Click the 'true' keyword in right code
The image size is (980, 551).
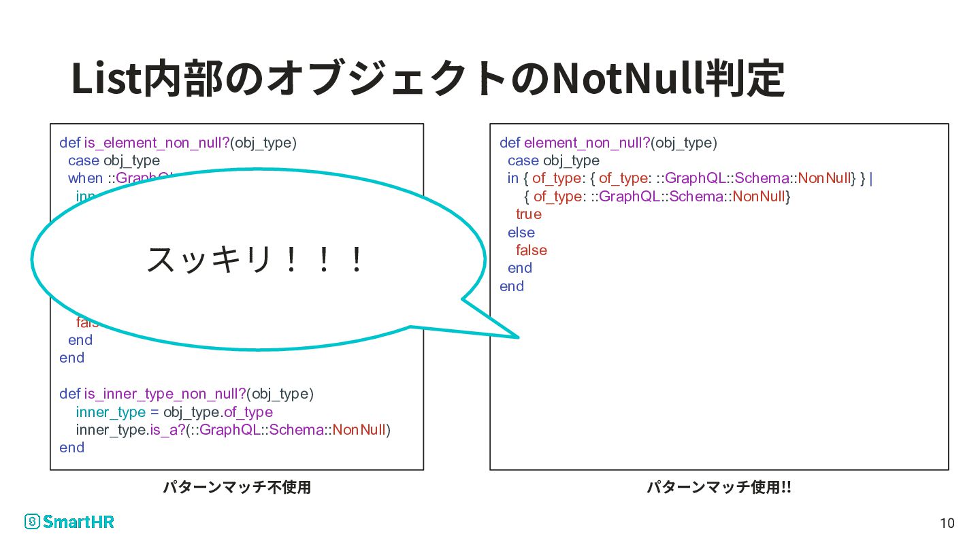click(x=529, y=214)
